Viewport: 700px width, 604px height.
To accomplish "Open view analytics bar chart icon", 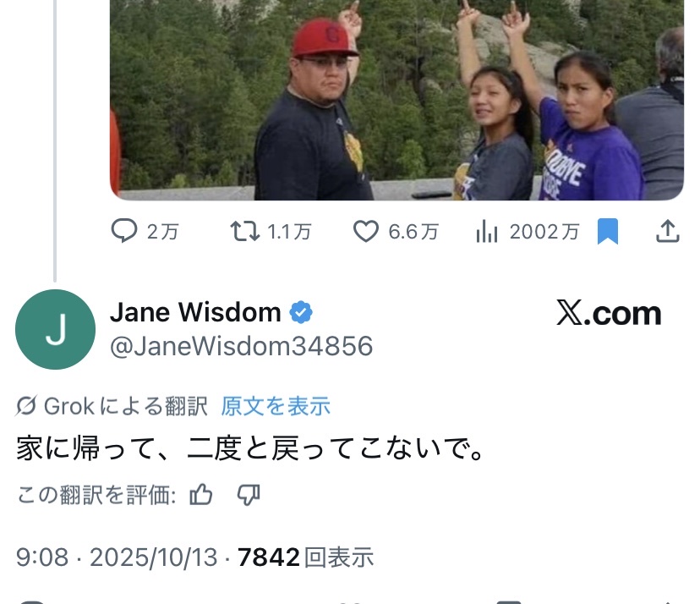I will (487, 232).
